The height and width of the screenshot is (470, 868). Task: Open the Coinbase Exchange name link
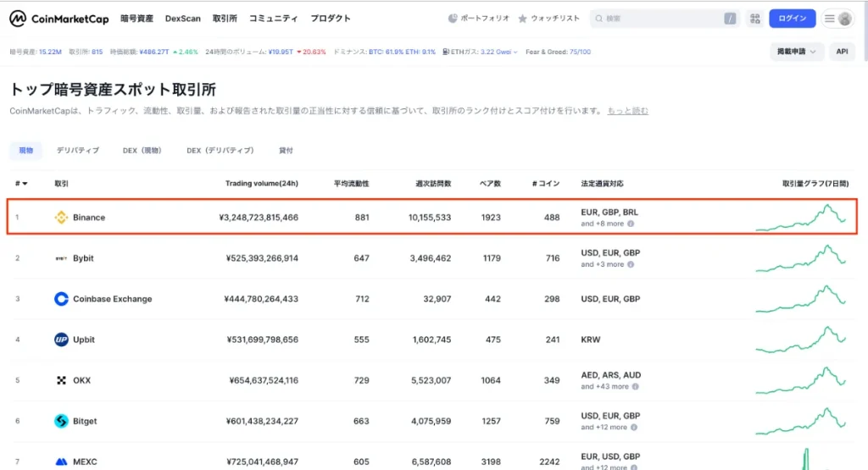click(113, 299)
